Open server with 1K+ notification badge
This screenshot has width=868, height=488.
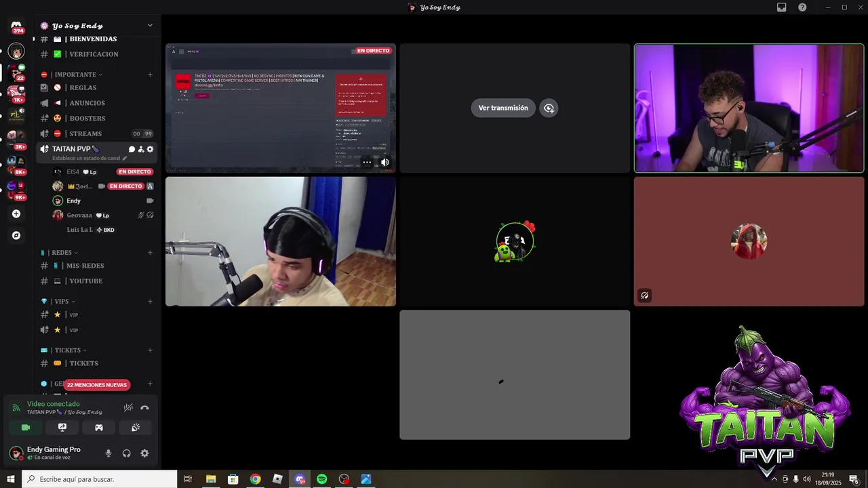[x=16, y=94]
